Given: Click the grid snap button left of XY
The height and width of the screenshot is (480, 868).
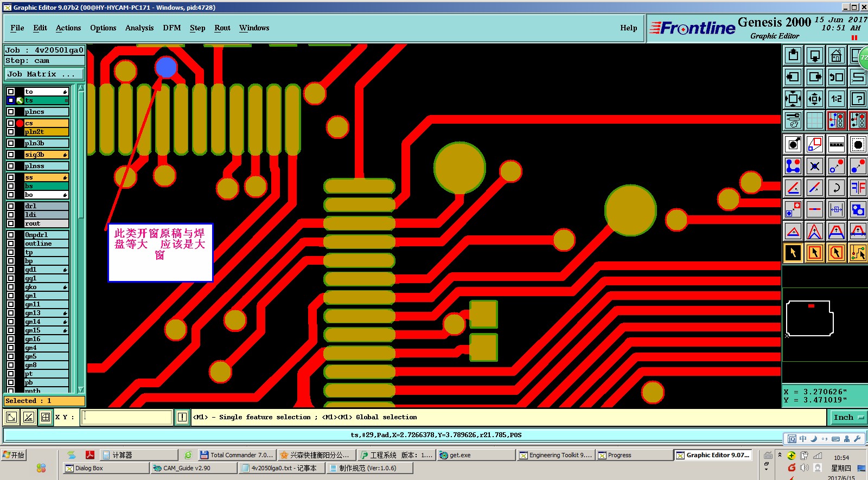Looking at the screenshot, I should click(46, 417).
